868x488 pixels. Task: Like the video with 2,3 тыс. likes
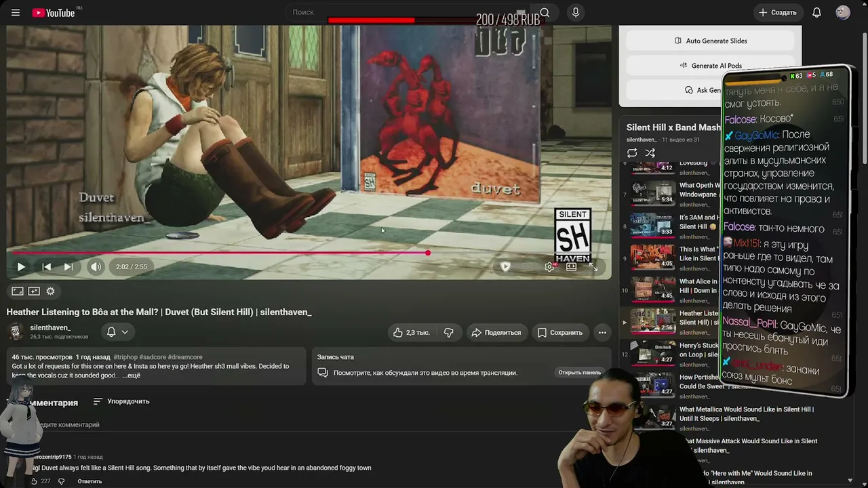pyautogui.click(x=412, y=332)
